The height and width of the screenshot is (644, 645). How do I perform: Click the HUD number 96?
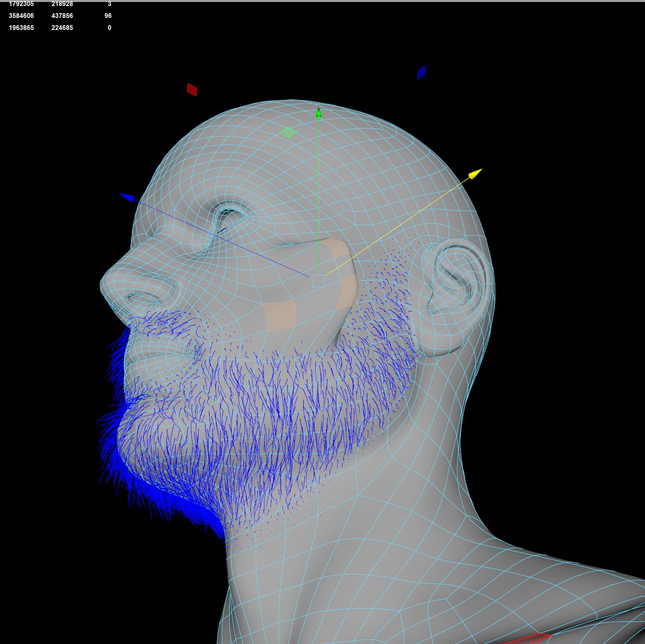[108, 16]
